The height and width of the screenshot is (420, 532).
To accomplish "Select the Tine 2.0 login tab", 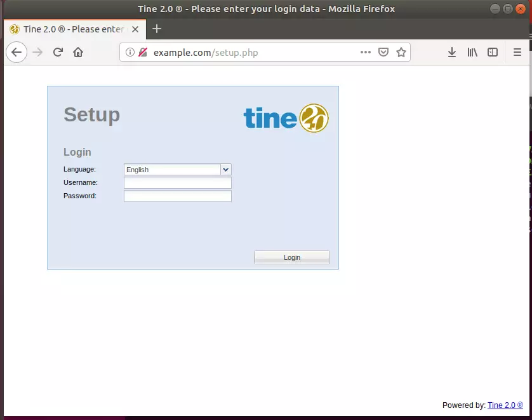I will tap(75, 29).
